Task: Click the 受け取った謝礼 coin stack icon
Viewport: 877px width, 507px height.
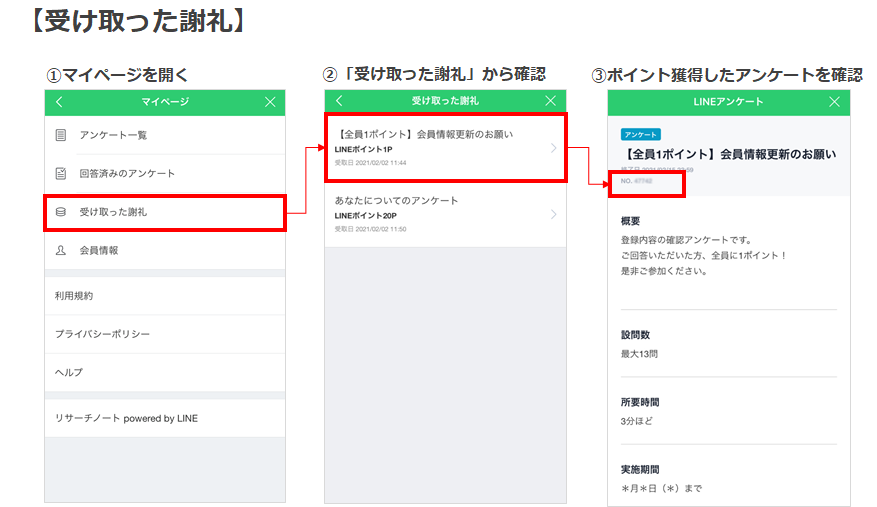Action: pos(61,212)
